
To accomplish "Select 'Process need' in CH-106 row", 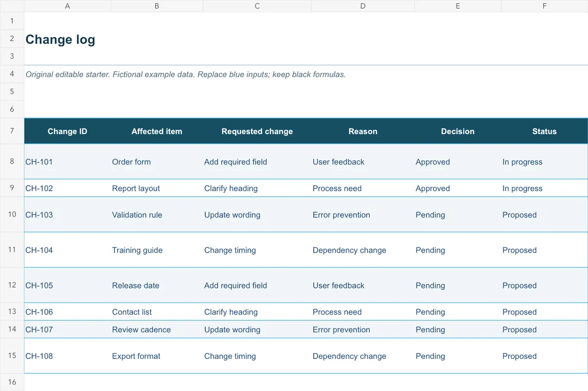I will [363, 312].
